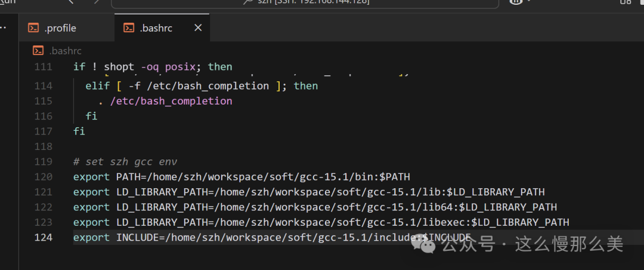This screenshot has height=270, width=644.
Task: Click line number 122
Action: coord(43,207)
